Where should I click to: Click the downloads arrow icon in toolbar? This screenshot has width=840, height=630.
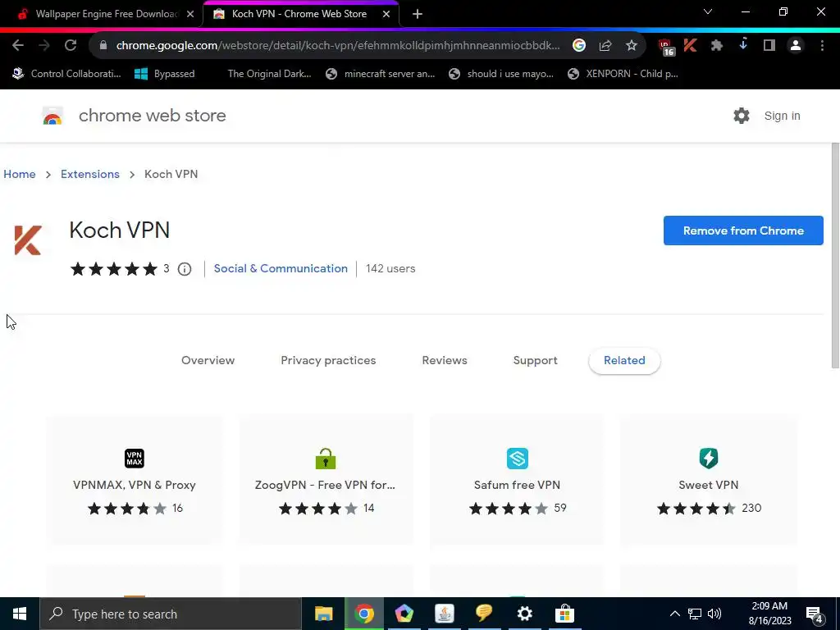[743, 45]
